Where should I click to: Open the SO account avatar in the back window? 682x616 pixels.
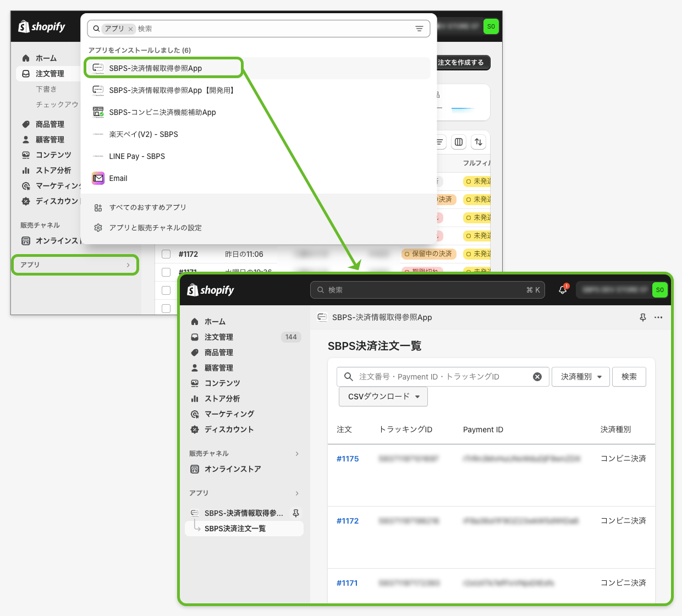(491, 26)
